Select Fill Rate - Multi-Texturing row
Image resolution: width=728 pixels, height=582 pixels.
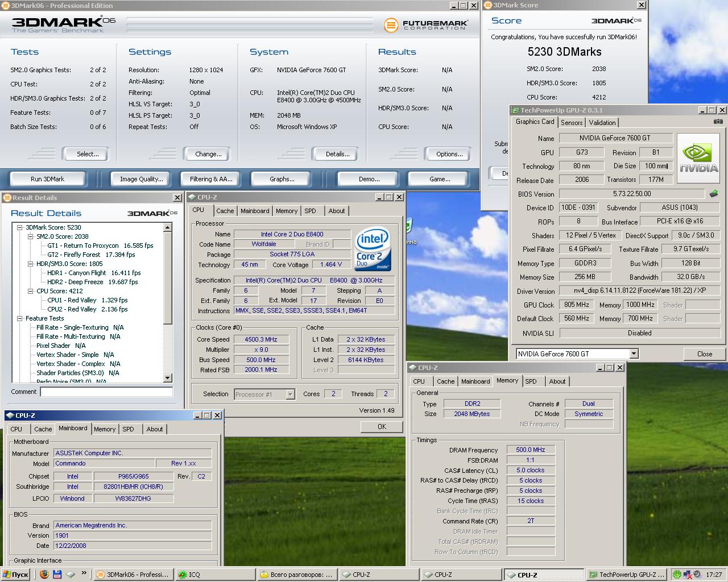(78, 336)
